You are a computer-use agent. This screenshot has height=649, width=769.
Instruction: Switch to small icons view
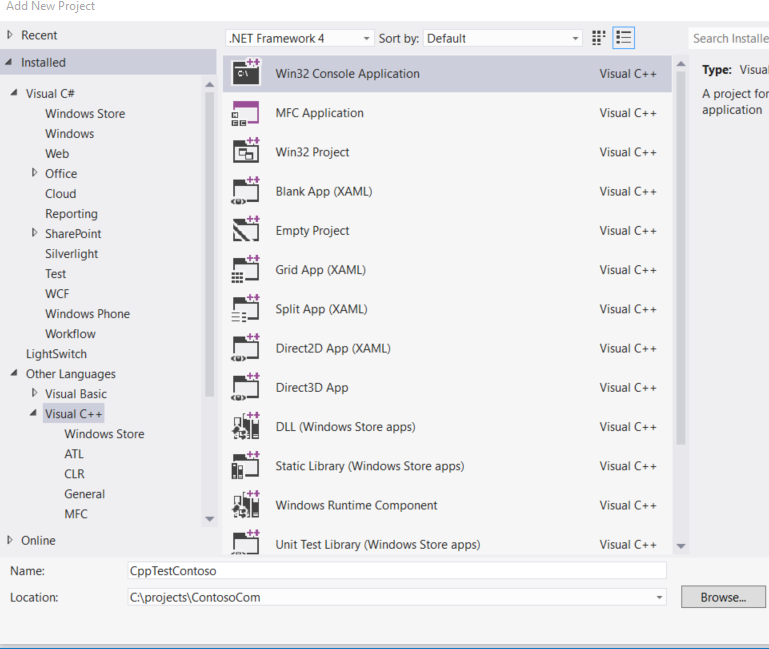pos(599,38)
